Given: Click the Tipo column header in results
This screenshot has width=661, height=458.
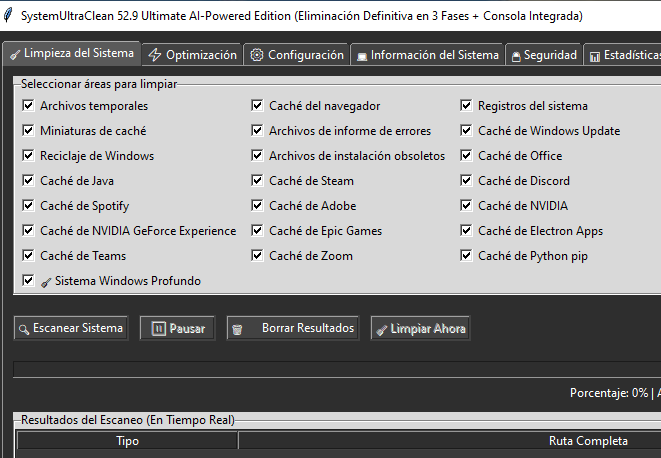Looking at the screenshot, I should pos(127,441).
